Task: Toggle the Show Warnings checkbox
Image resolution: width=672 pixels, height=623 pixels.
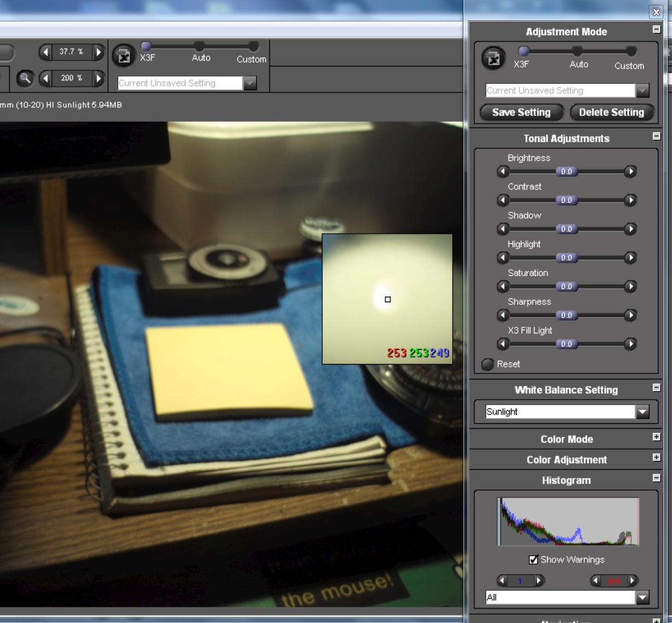Action: click(x=534, y=559)
